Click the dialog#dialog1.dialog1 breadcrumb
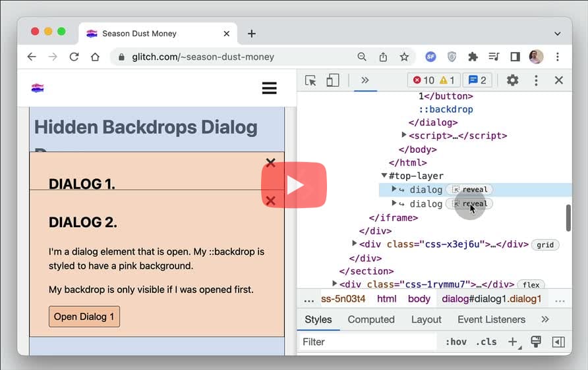588x370 pixels. (492, 299)
